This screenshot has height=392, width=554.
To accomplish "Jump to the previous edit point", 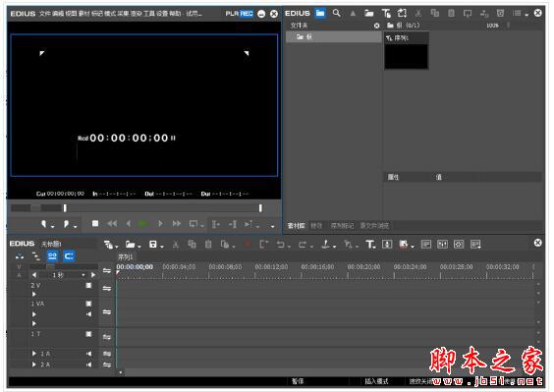I will [216, 224].
